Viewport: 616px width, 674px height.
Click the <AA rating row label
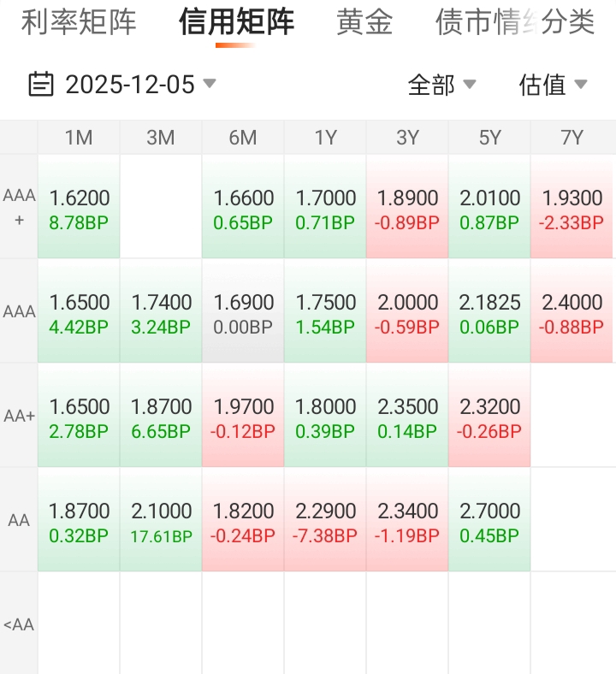[19, 624]
